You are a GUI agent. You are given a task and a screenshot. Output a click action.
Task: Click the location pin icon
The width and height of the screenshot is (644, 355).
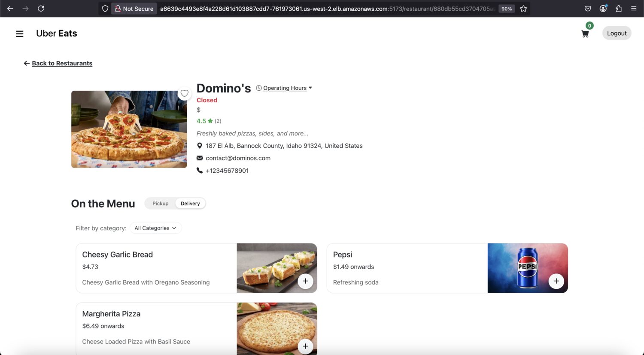(x=200, y=146)
